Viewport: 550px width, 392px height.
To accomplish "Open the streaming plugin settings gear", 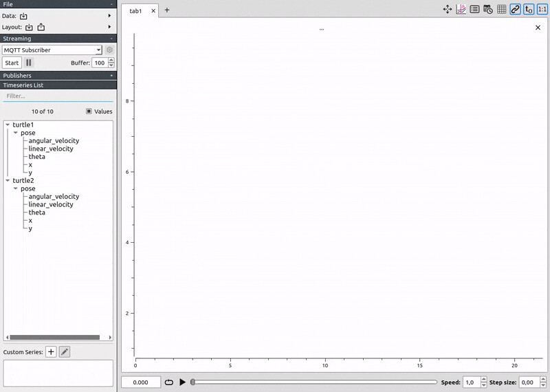I will click(109, 50).
